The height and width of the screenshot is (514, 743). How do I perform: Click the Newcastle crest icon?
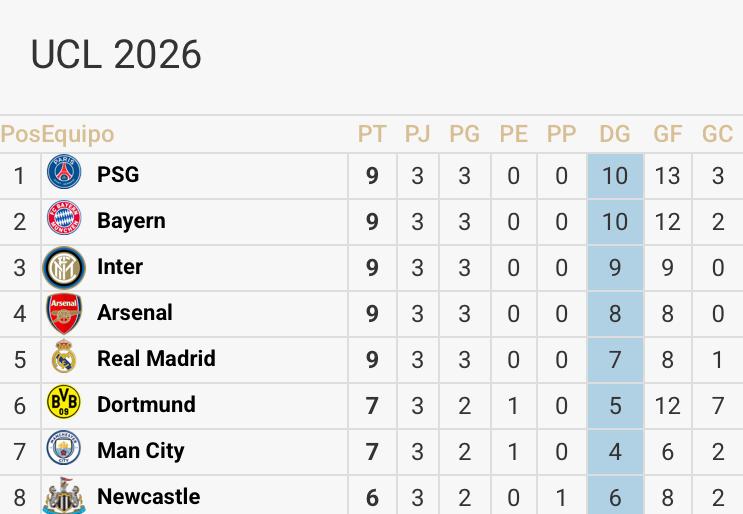tap(64, 497)
